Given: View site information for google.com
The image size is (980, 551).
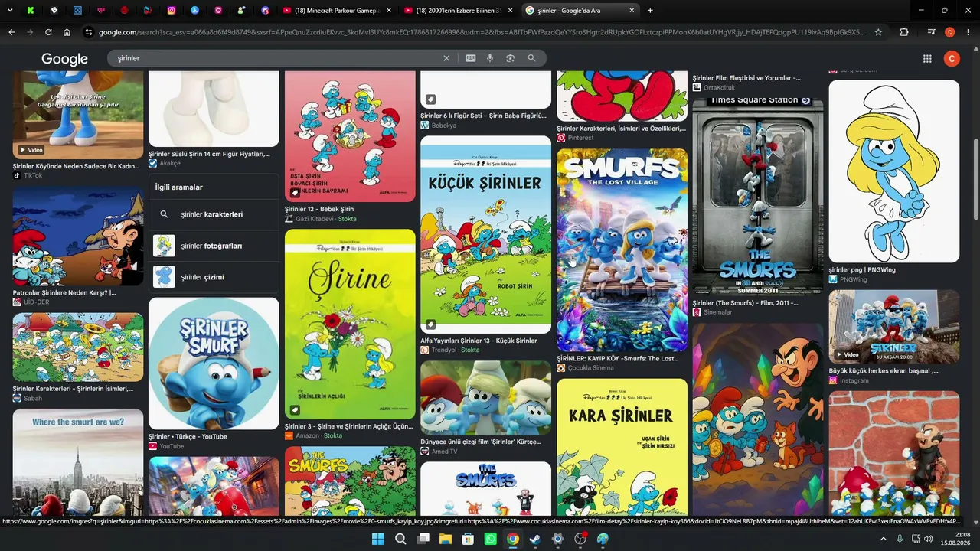Looking at the screenshot, I should (89, 32).
